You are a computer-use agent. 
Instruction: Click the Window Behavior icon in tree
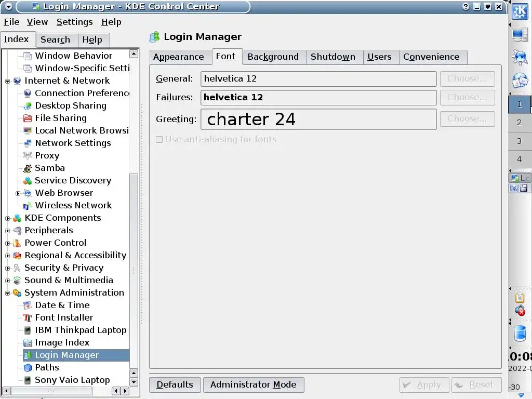(x=28, y=56)
